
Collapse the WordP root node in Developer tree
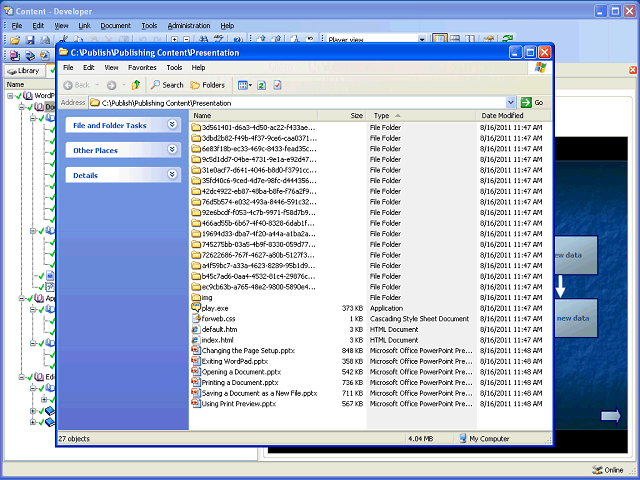click(x=10, y=96)
